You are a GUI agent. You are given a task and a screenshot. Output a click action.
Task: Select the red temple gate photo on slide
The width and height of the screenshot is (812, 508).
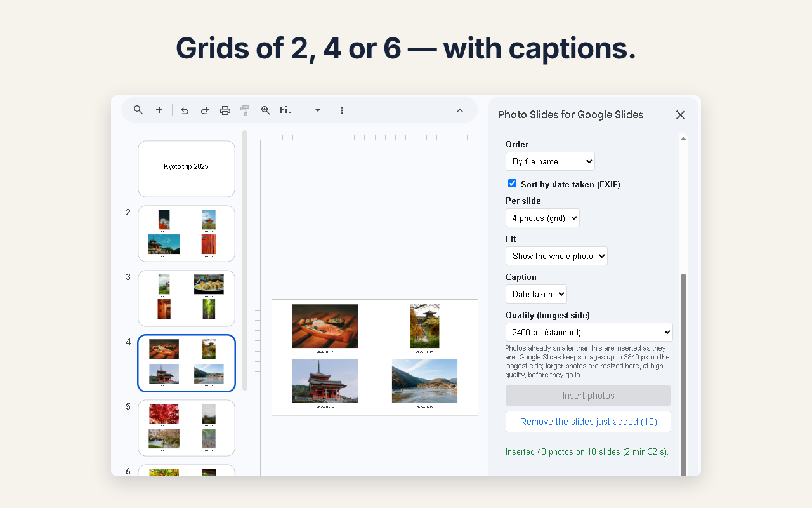click(325, 381)
